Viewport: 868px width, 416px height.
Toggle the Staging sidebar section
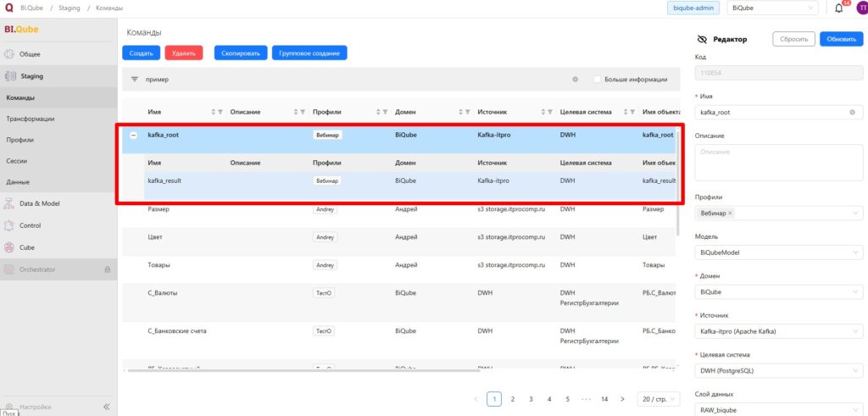tap(58, 76)
